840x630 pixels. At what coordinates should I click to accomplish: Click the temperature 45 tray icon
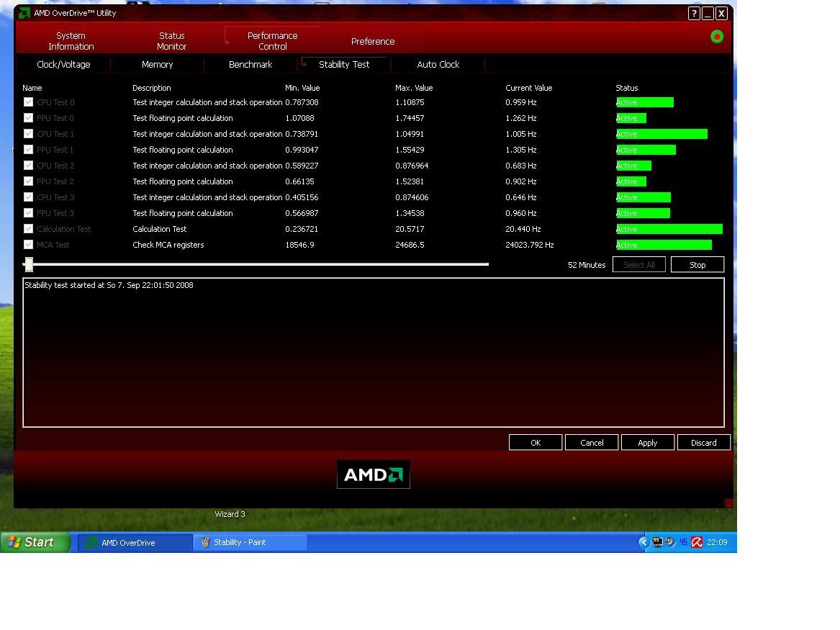coord(683,542)
